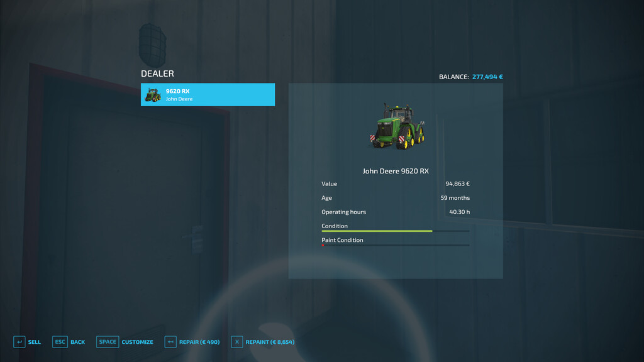Click the Operating hours value 40.30 h
The height and width of the screenshot is (362, 644).
click(459, 212)
